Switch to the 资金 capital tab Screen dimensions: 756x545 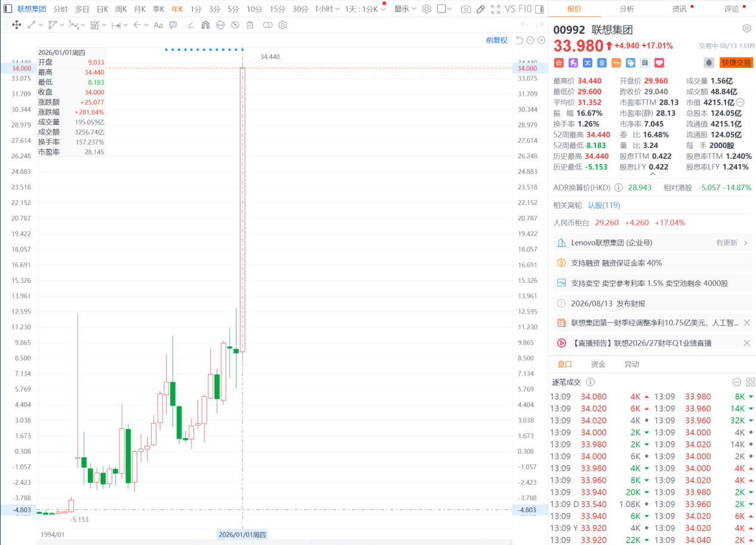tap(598, 364)
